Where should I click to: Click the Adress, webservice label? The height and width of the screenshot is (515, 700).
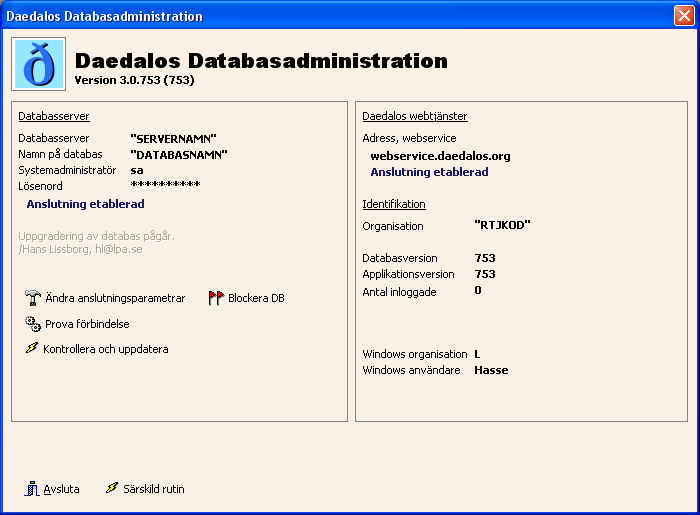409,138
